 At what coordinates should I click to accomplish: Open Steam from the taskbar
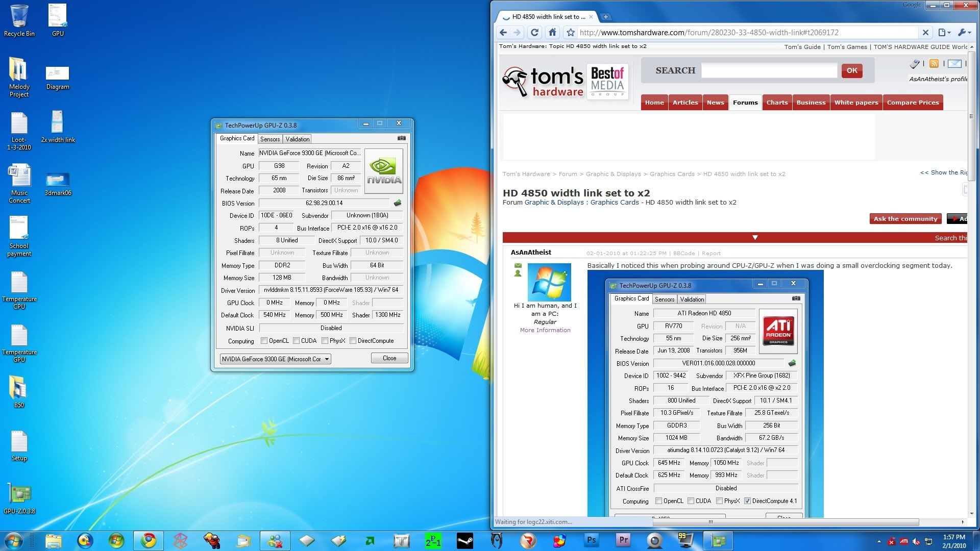pyautogui.click(x=465, y=540)
